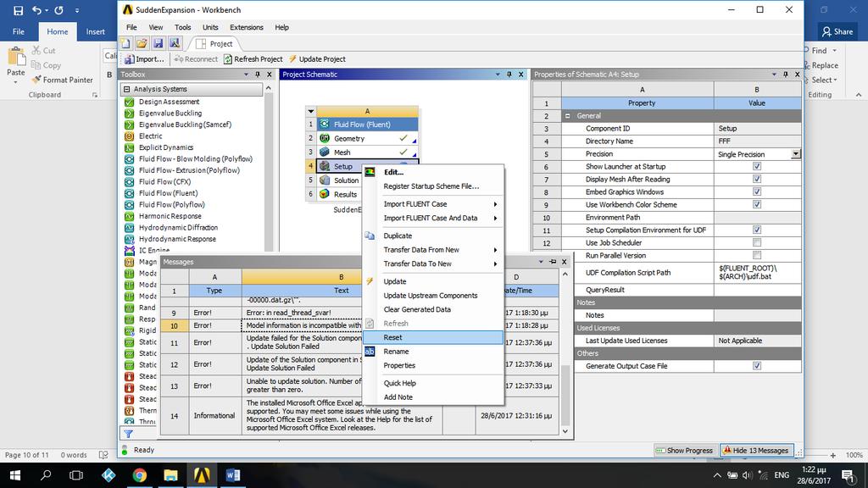Choose Fluid Flow (CFX) in Toolbox
This screenshot has width=868, height=488.
click(164, 182)
